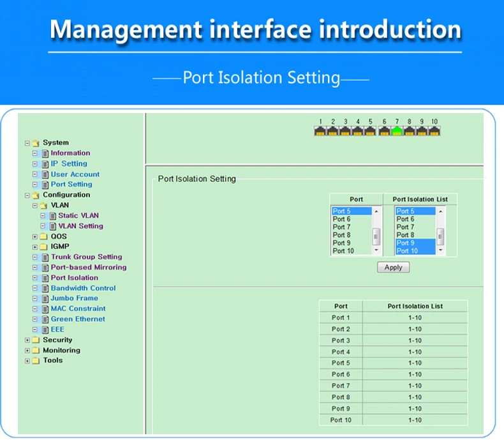Click the System folder icon

click(x=36, y=143)
